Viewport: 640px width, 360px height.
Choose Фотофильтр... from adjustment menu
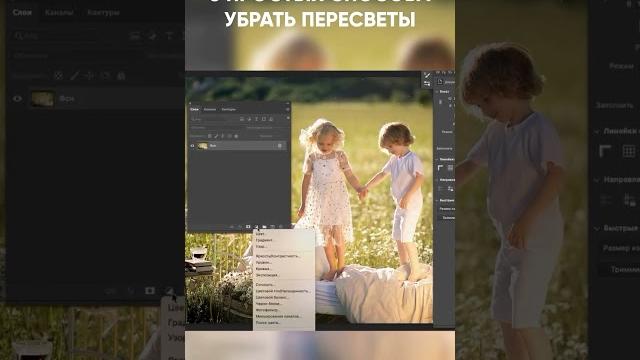click(267, 310)
